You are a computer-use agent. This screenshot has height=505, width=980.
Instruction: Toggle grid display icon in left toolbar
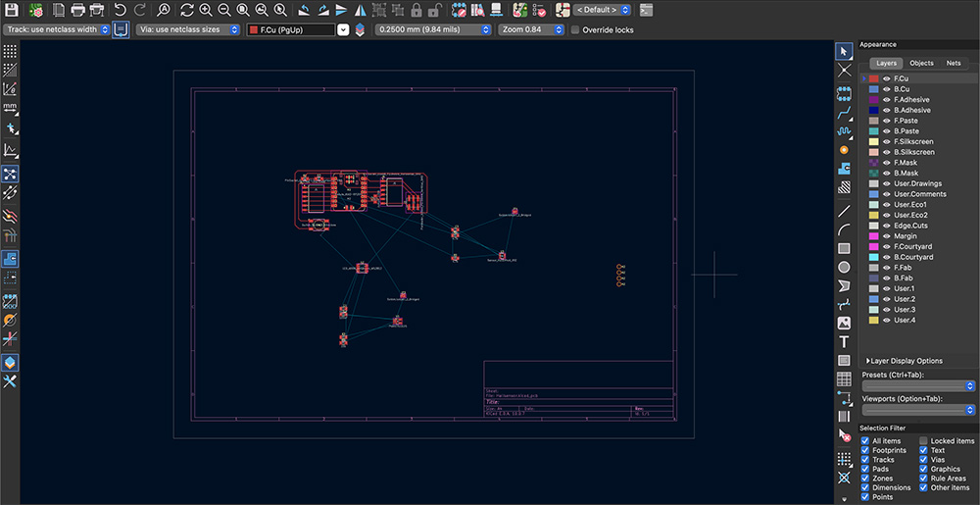(x=10, y=51)
